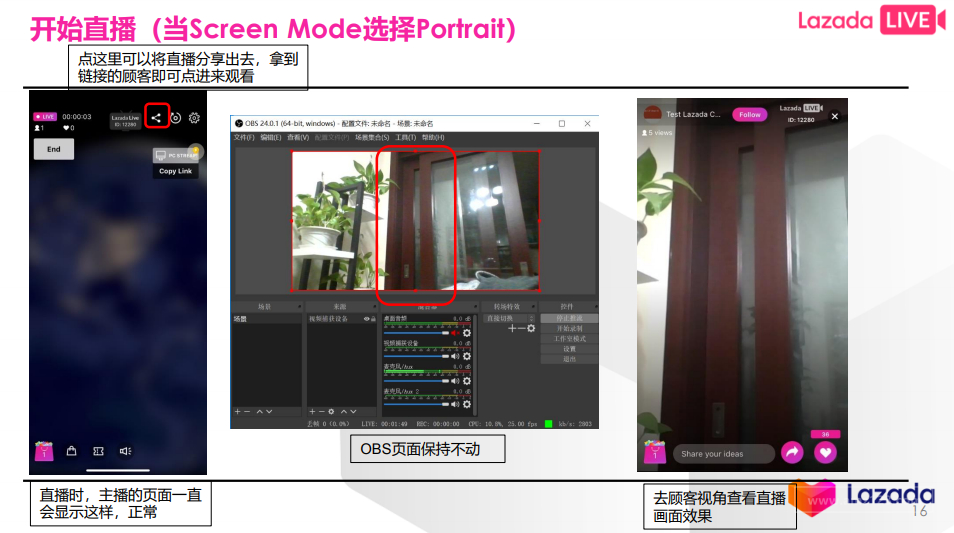Screen dimensions: 954x533
Task: Move the scene down with the down arrow
Action: (x=269, y=412)
